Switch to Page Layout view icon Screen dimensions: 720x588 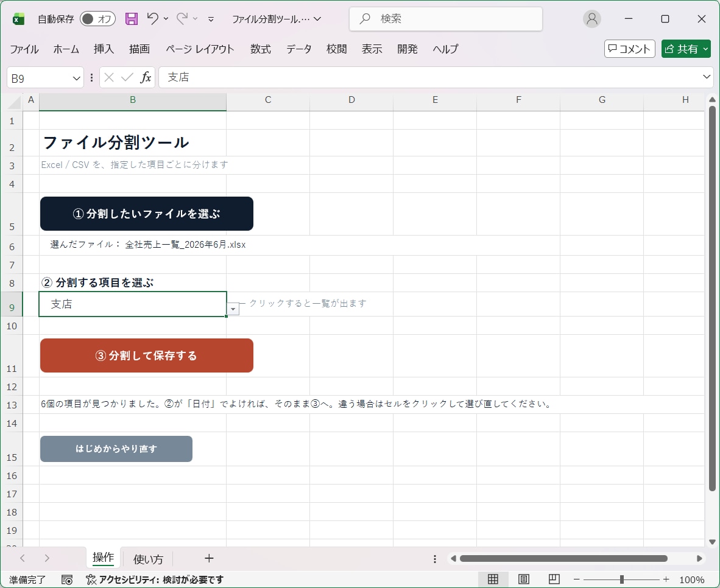tap(524, 579)
